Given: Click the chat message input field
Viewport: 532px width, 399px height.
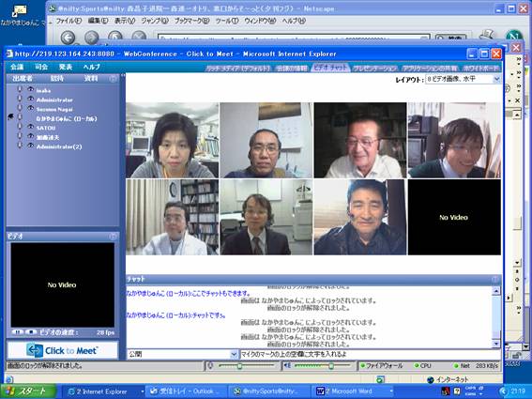Looking at the screenshot, I should pyautogui.click(x=371, y=354).
